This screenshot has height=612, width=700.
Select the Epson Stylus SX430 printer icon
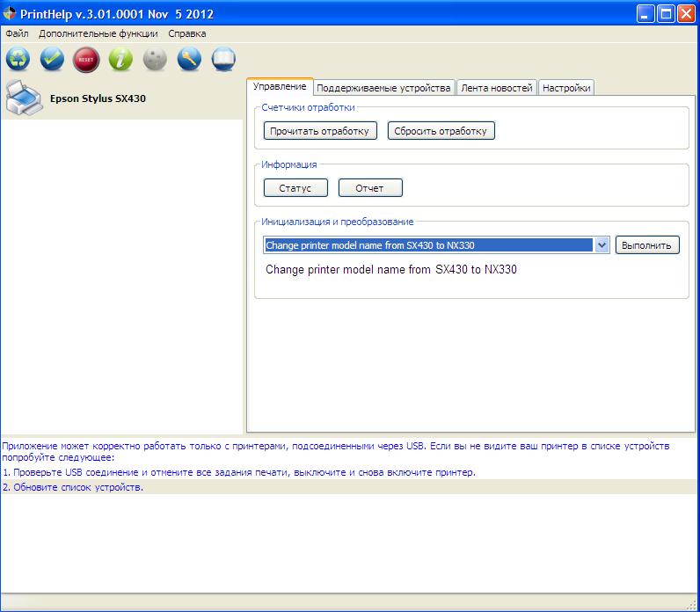pyautogui.click(x=24, y=98)
